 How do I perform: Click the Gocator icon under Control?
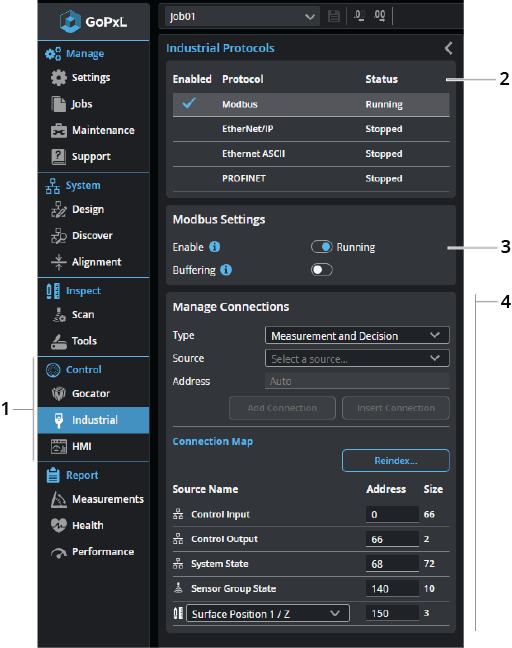pos(58,393)
